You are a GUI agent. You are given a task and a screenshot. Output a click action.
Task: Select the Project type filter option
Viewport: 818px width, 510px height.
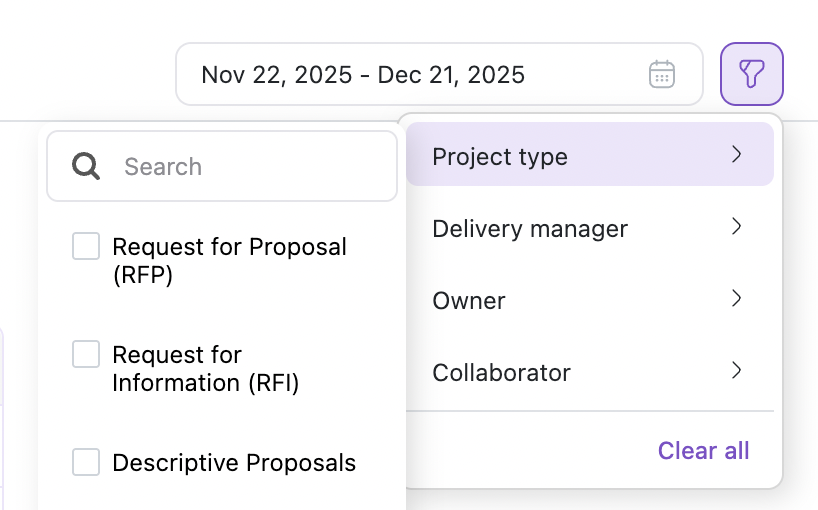pos(500,156)
